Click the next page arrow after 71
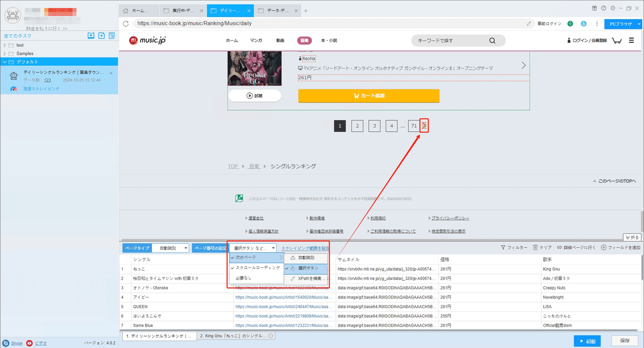Screen dimensions: 644x348 (x=424, y=126)
